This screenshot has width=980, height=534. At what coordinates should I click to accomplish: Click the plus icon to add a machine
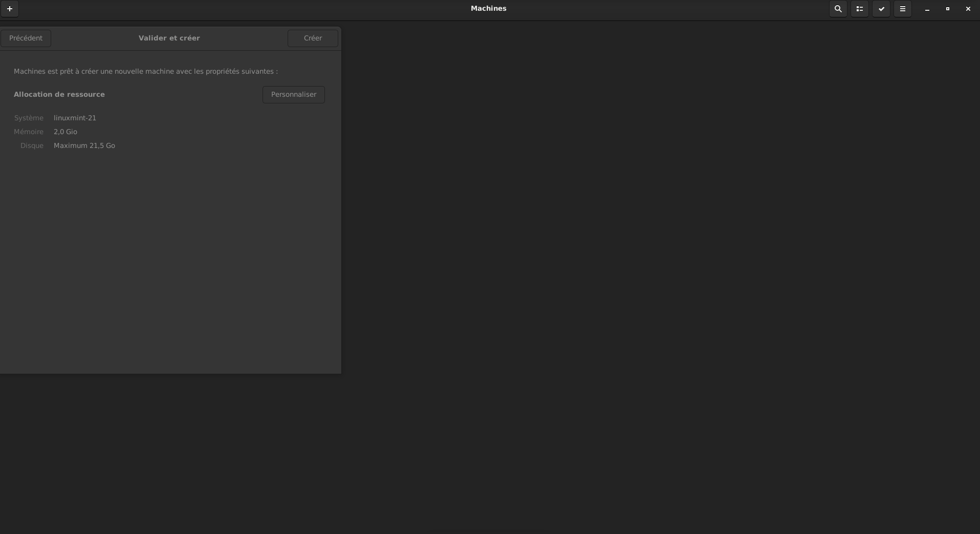10,9
